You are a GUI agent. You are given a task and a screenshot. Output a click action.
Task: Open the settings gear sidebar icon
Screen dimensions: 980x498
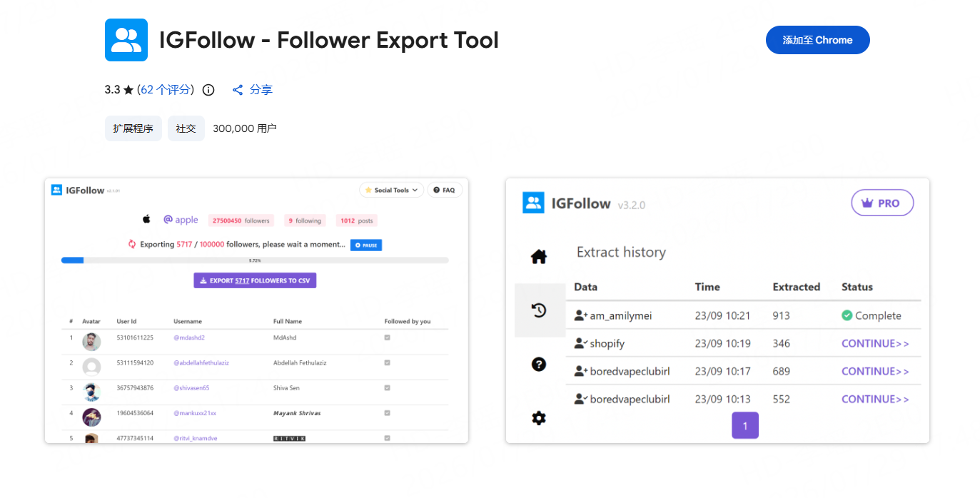coord(539,418)
